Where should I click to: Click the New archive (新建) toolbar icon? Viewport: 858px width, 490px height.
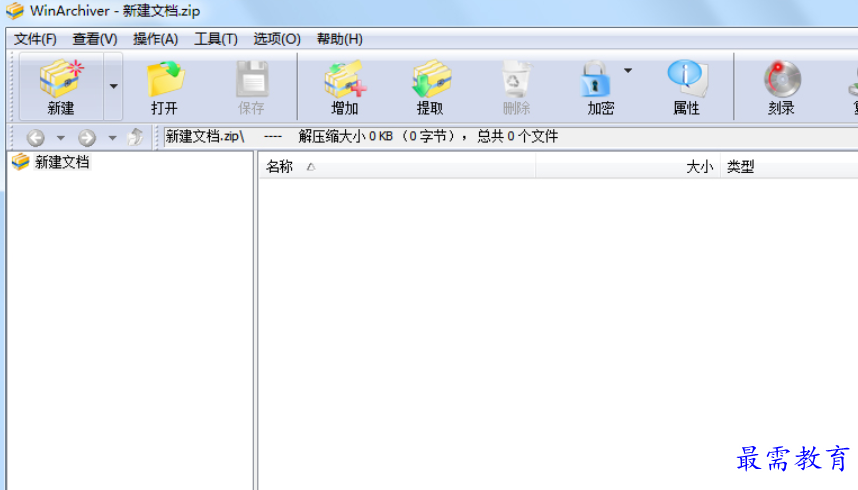[x=61, y=87]
